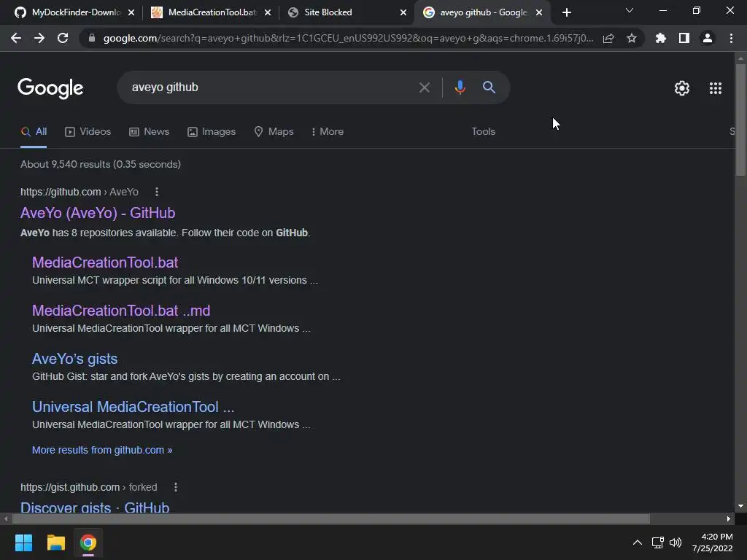Go to the Google homepage via the logo
This screenshot has height=560, width=747.
coord(50,88)
